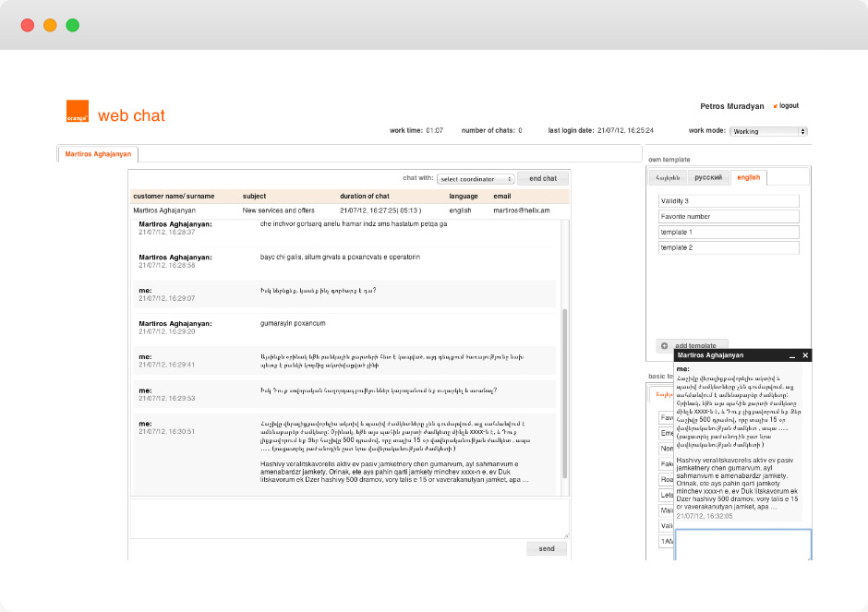Click the Petros Muradyan user name
The height and width of the screenshot is (612, 868).
coord(732,106)
